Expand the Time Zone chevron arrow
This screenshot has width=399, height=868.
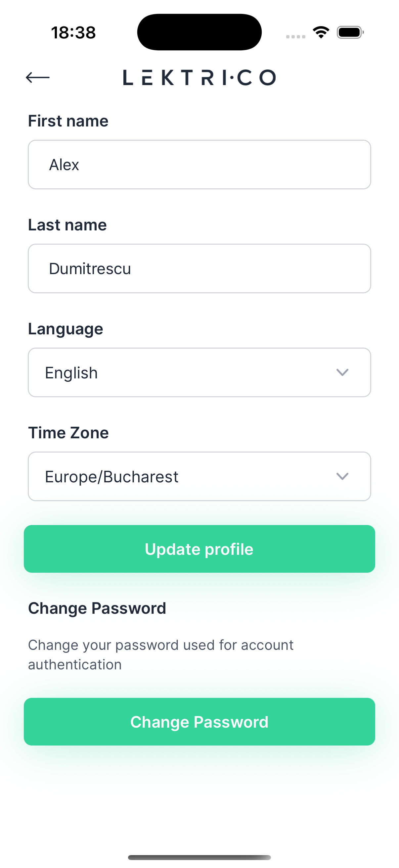pyautogui.click(x=342, y=476)
